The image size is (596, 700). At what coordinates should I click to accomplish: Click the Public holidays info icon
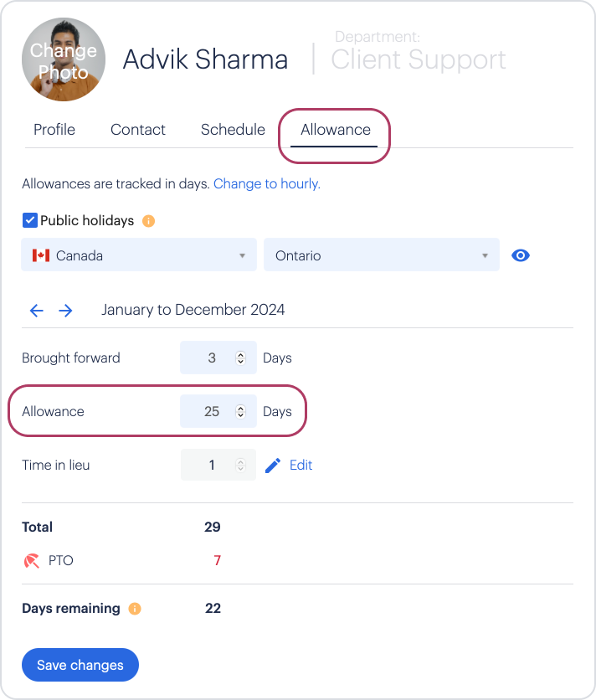pyautogui.click(x=149, y=221)
